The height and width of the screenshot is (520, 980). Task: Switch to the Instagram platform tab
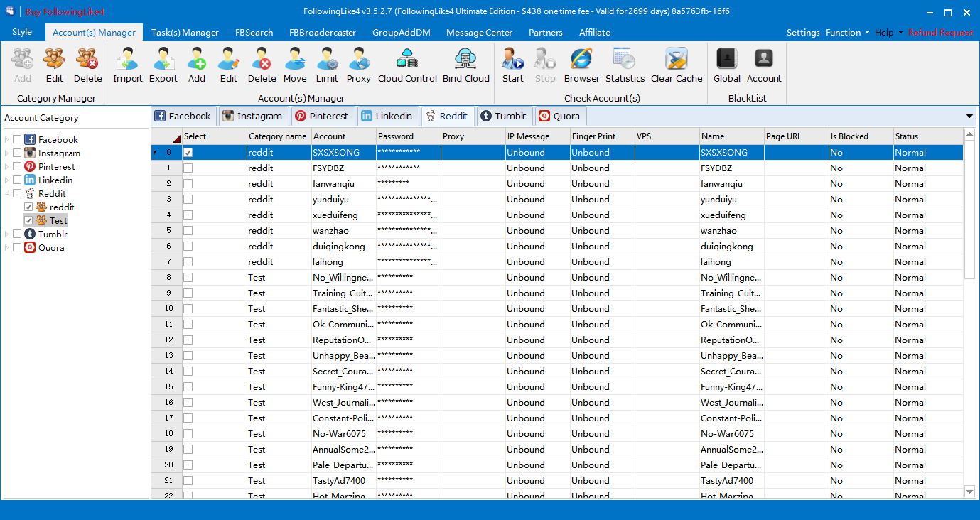coord(252,117)
